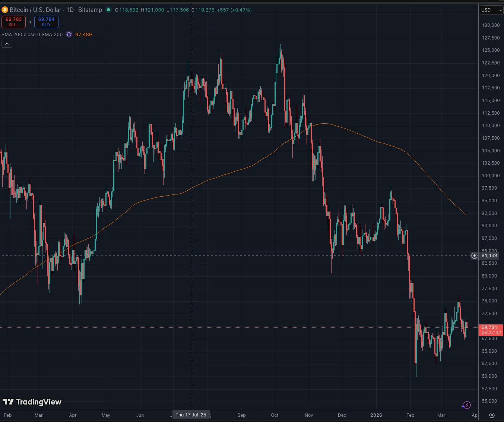Click 65,000 on the price scale

[x=489, y=351]
